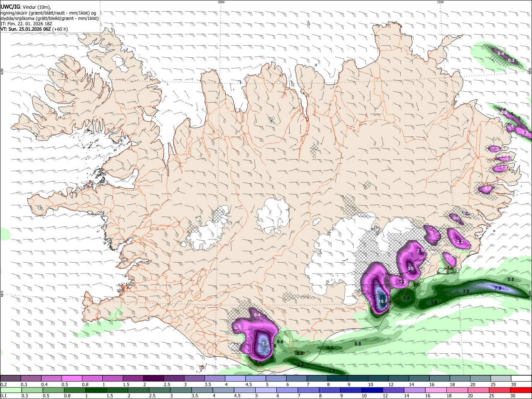Click the 3.6 snowfall value label
This screenshot has height=399, width=532.
[x=411, y=268]
